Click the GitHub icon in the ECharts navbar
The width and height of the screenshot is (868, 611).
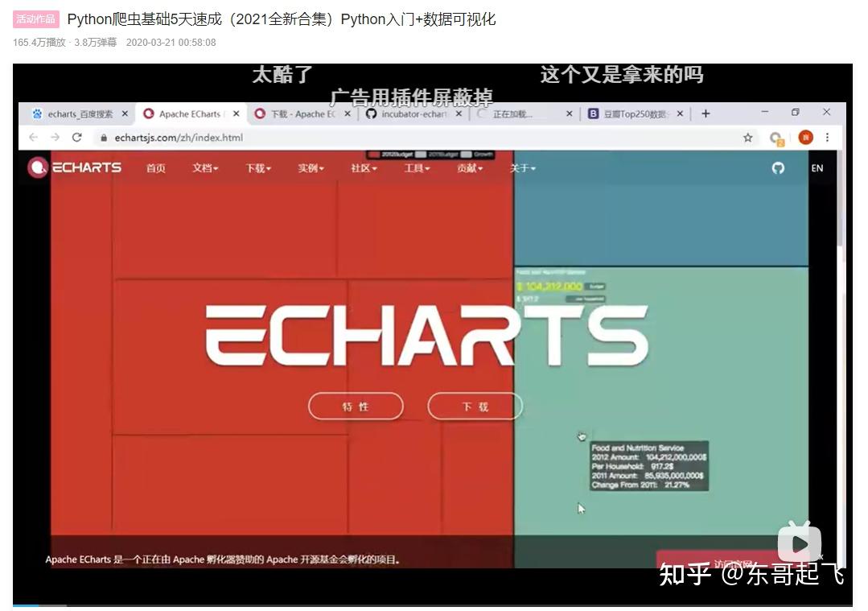click(x=777, y=167)
